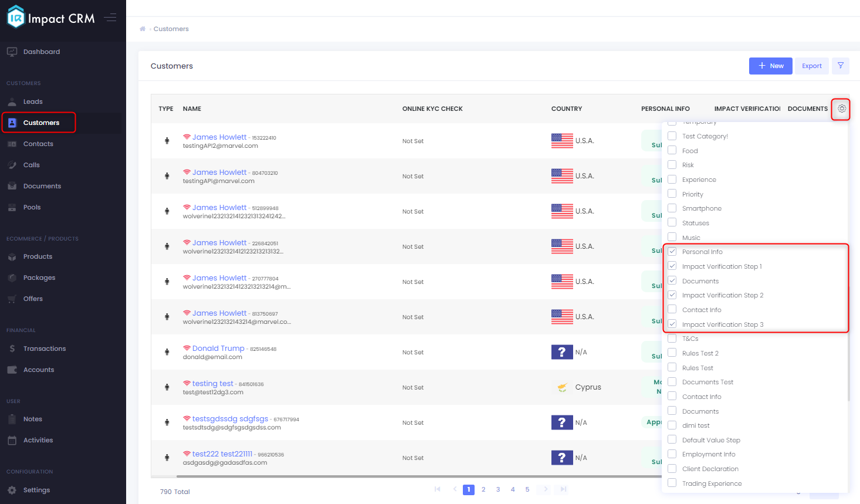Open Settings in the sidebar

point(36,490)
